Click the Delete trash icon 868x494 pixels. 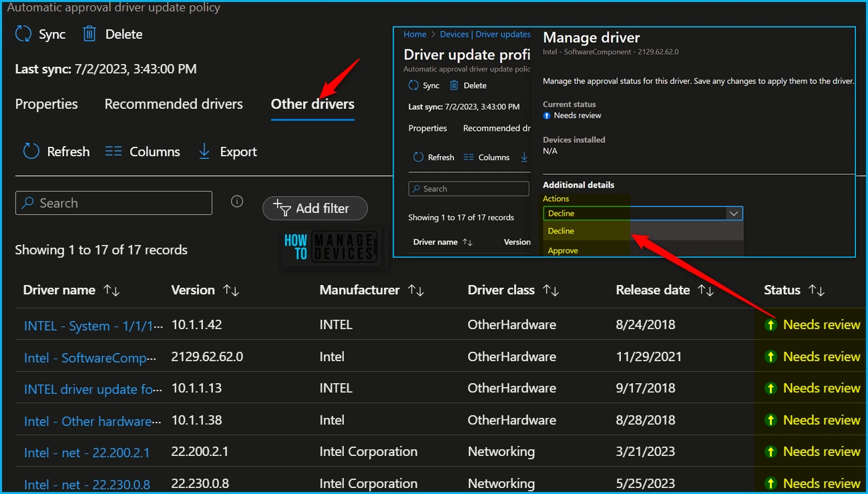pos(90,35)
